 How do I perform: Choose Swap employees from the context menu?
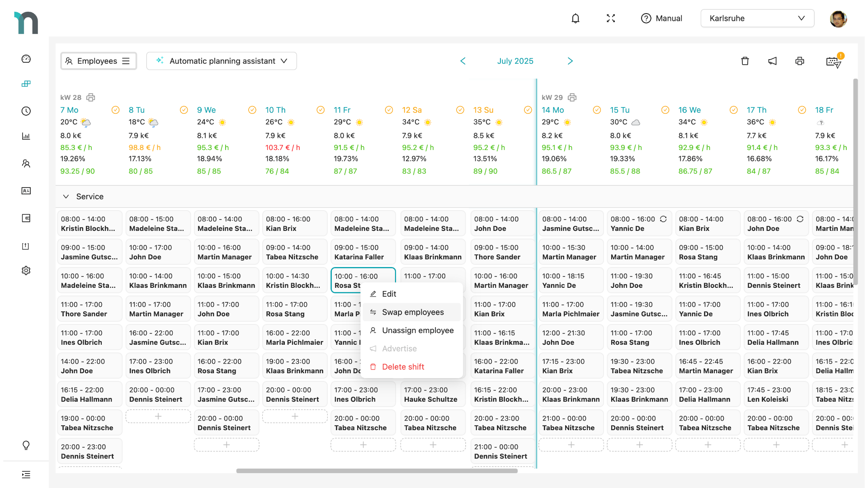[x=412, y=312]
